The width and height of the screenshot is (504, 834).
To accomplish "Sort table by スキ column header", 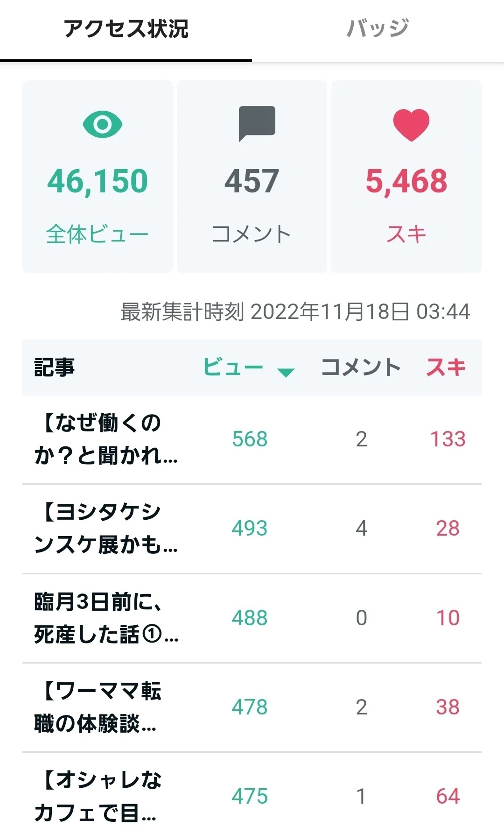I will pyautogui.click(x=446, y=367).
